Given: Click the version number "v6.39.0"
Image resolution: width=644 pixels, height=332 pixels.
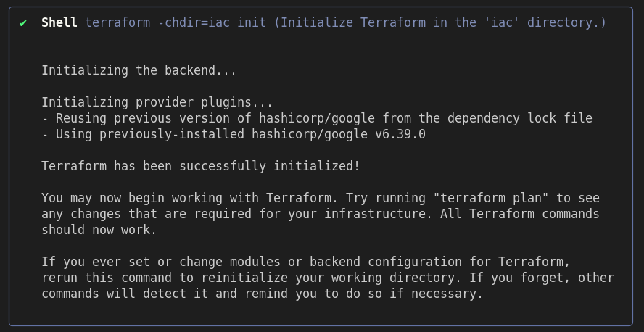Looking at the screenshot, I should (400, 134).
